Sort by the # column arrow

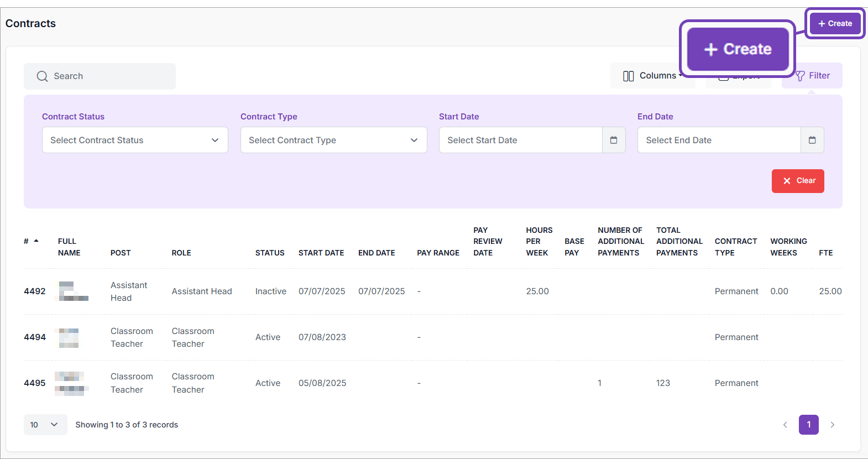pyautogui.click(x=36, y=241)
